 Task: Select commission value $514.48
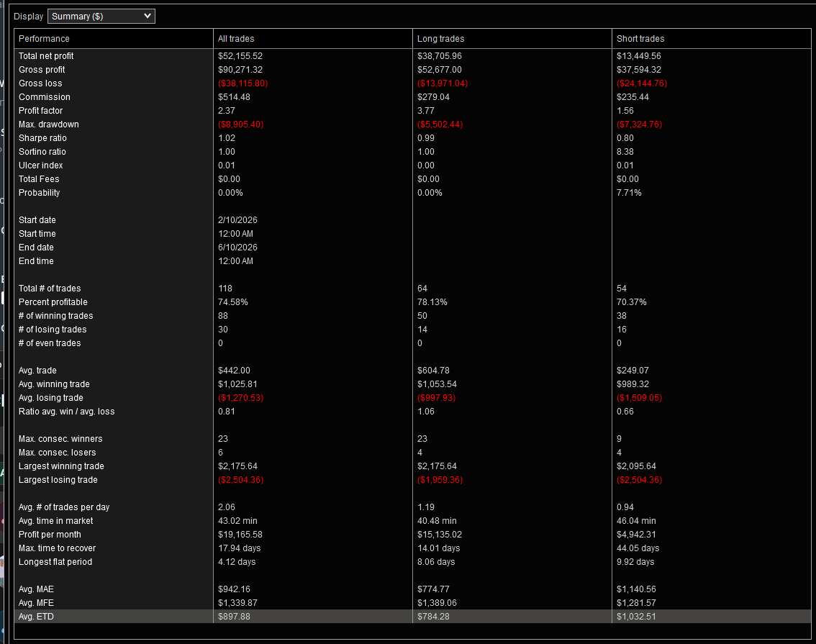coord(234,96)
